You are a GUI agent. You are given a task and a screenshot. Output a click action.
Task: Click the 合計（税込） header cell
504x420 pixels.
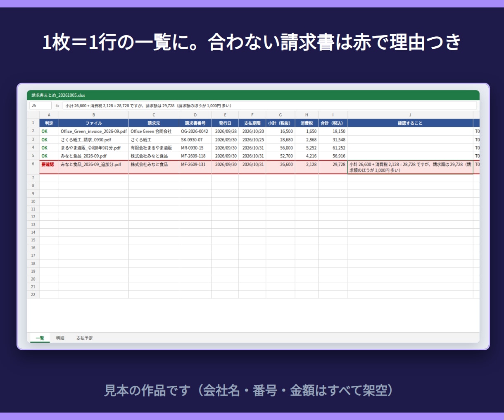click(x=333, y=123)
